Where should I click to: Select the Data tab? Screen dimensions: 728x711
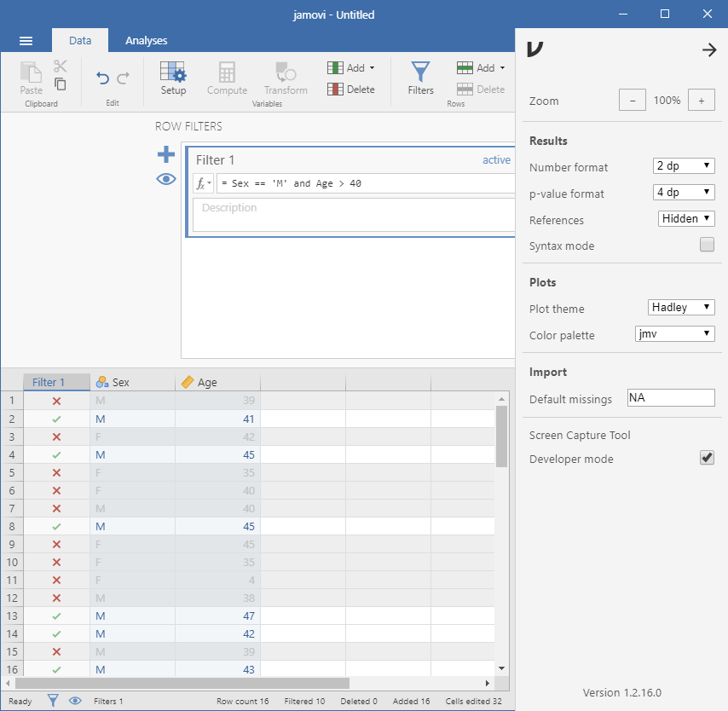80,41
